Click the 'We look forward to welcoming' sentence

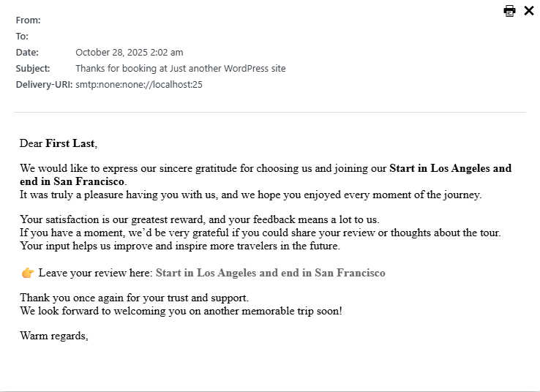pyautogui.click(x=181, y=311)
